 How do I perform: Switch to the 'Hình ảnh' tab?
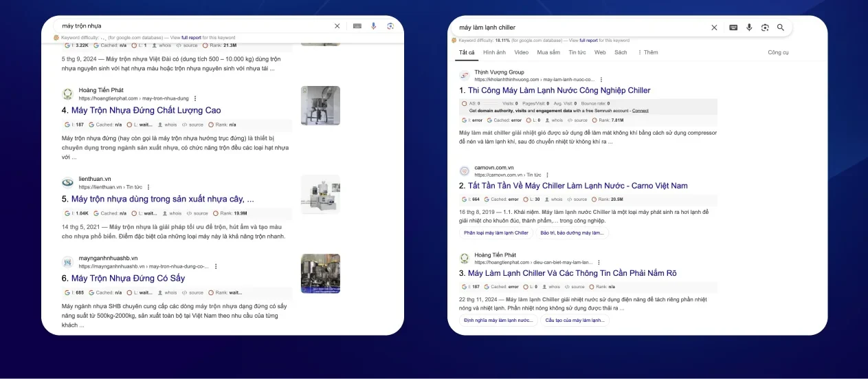[494, 52]
